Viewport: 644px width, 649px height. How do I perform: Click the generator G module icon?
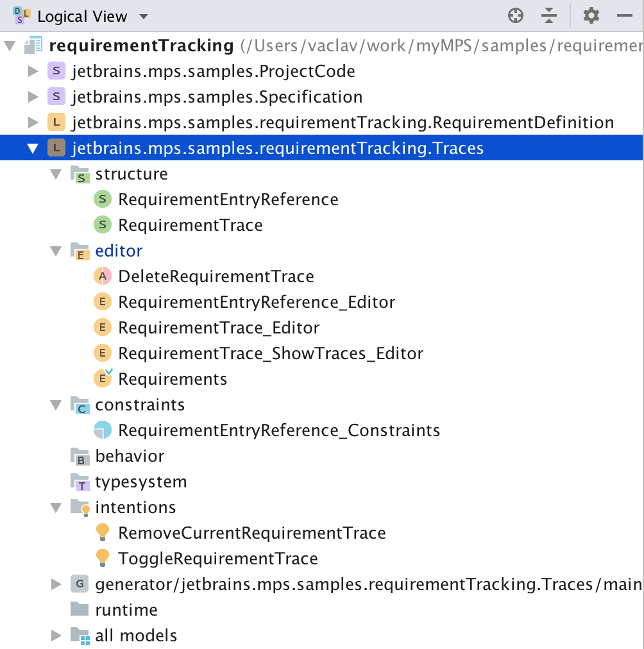click(79, 584)
